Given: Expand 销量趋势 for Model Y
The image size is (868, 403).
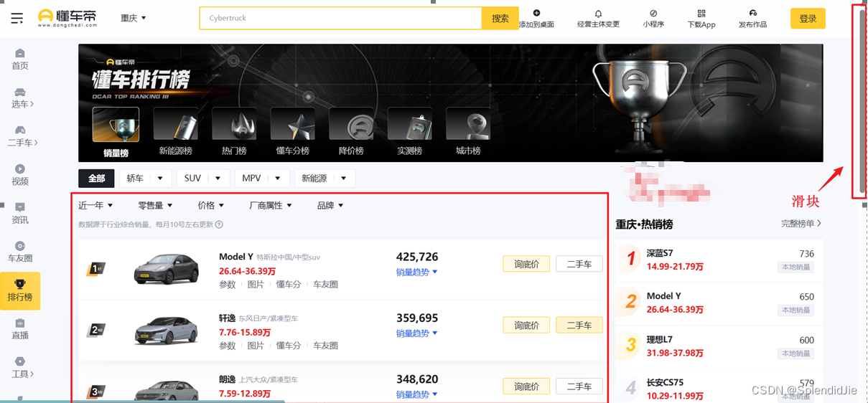Looking at the screenshot, I should point(417,272).
